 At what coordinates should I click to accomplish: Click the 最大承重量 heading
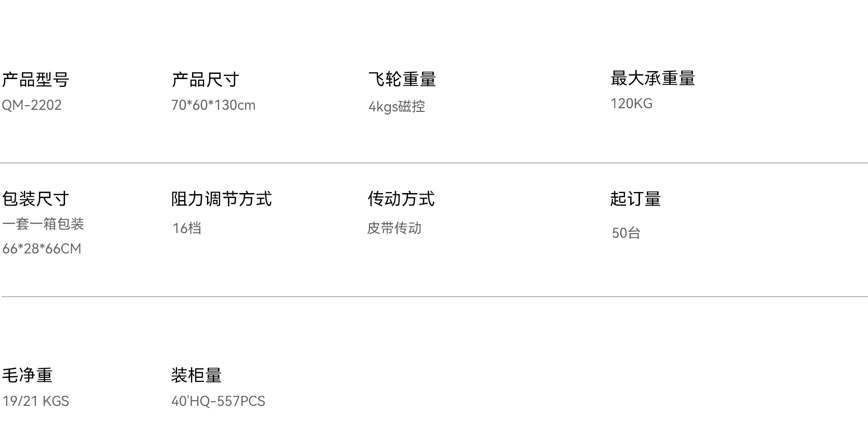653,78
